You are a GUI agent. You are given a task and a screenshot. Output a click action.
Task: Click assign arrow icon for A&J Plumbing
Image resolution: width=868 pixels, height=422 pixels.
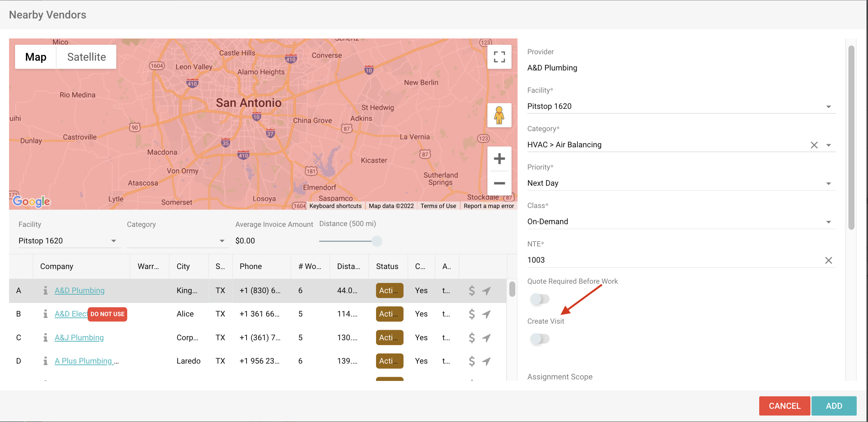tap(486, 338)
